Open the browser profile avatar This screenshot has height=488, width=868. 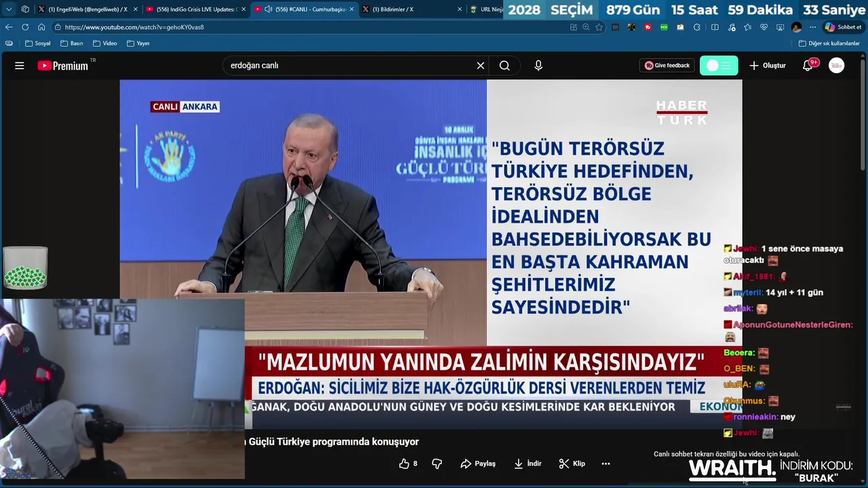point(796,27)
